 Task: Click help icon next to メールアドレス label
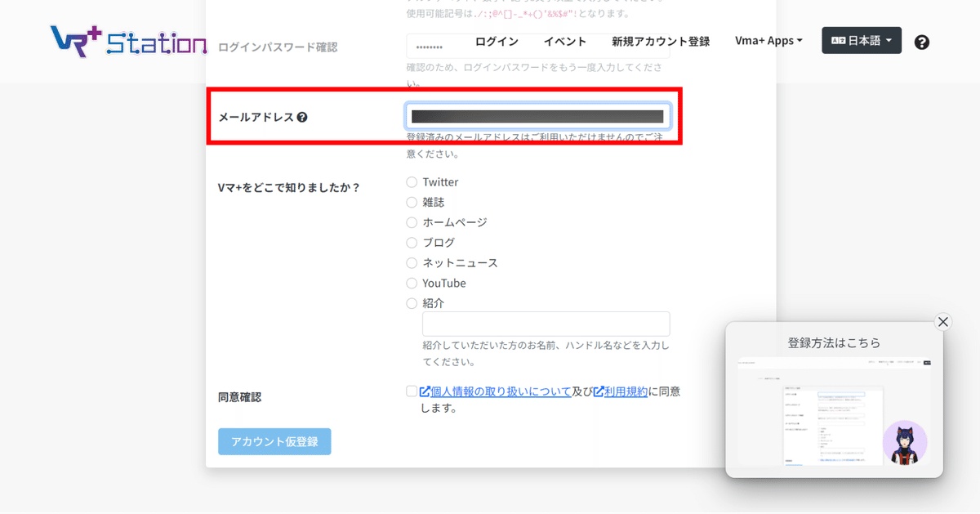click(x=302, y=118)
